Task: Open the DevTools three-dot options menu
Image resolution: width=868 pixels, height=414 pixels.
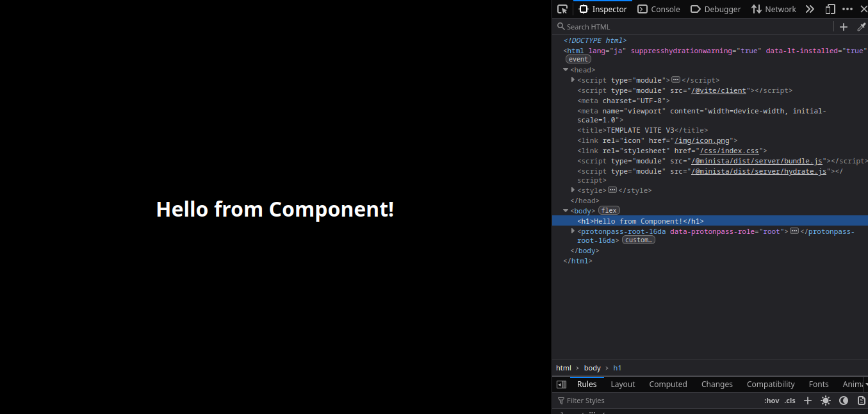Action: [x=848, y=9]
